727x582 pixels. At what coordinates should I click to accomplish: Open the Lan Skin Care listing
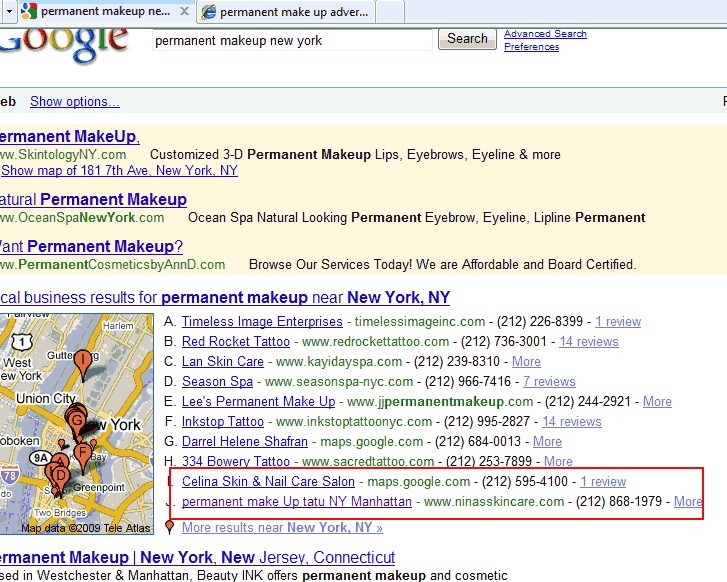[x=223, y=361]
